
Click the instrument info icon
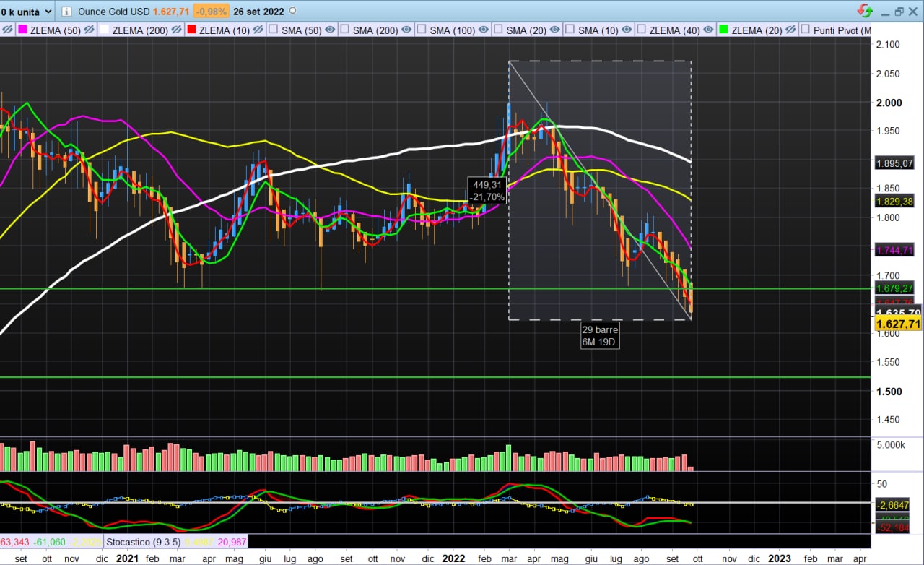tap(67, 12)
